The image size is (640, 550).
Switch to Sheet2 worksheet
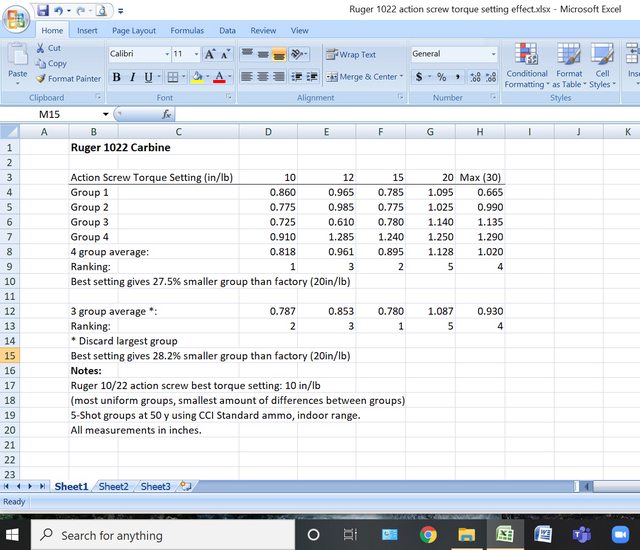113,487
